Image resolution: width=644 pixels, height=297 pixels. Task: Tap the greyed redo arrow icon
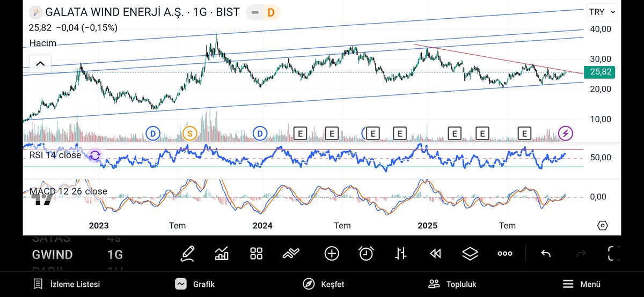coord(580,254)
